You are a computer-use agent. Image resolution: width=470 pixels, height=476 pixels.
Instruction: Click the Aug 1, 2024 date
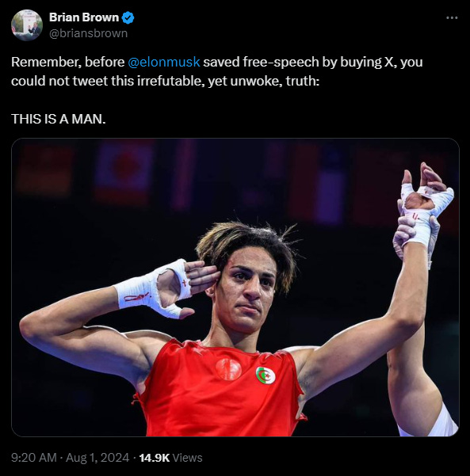click(x=97, y=458)
